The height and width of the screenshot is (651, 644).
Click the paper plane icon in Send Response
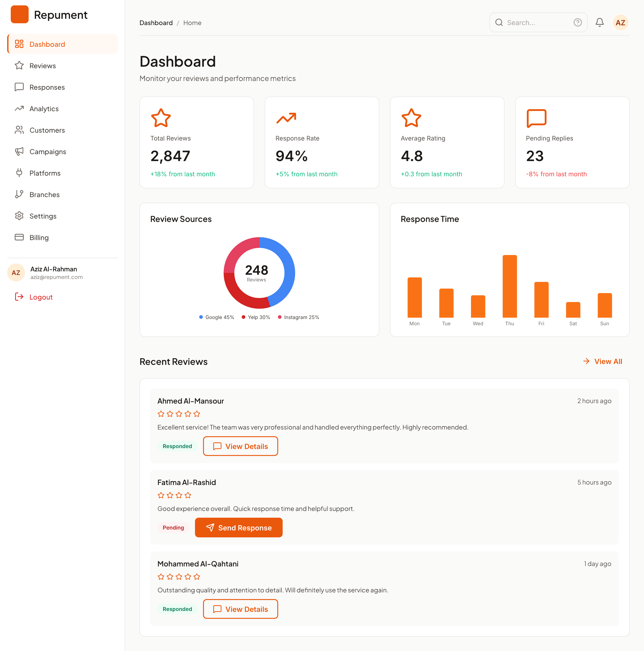pos(210,528)
